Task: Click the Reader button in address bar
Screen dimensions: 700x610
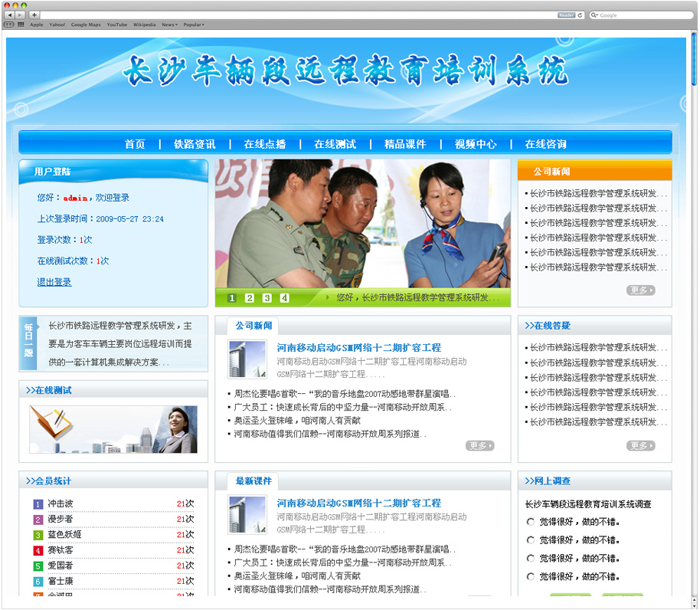Action: (x=566, y=15)
